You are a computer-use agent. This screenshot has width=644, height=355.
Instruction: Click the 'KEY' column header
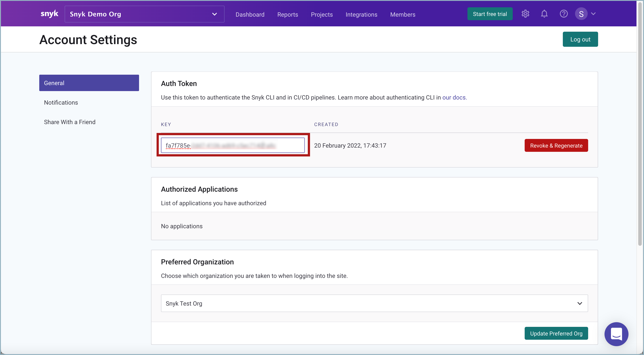coord(166,124)
